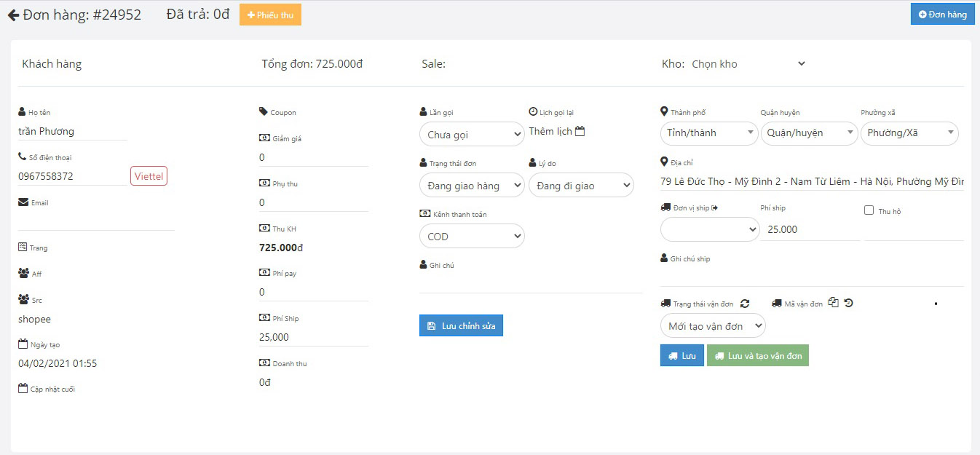Tick the Thu hộ checkbox

(869, 210)
